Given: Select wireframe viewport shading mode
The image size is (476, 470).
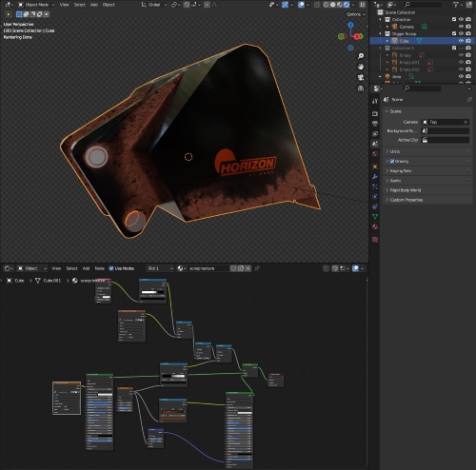Looking at the screenshot, I should coord(326,5).
